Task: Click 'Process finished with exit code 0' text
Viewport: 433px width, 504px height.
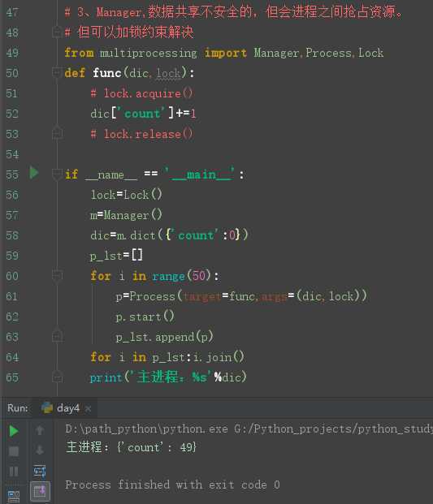Action: 172,485
